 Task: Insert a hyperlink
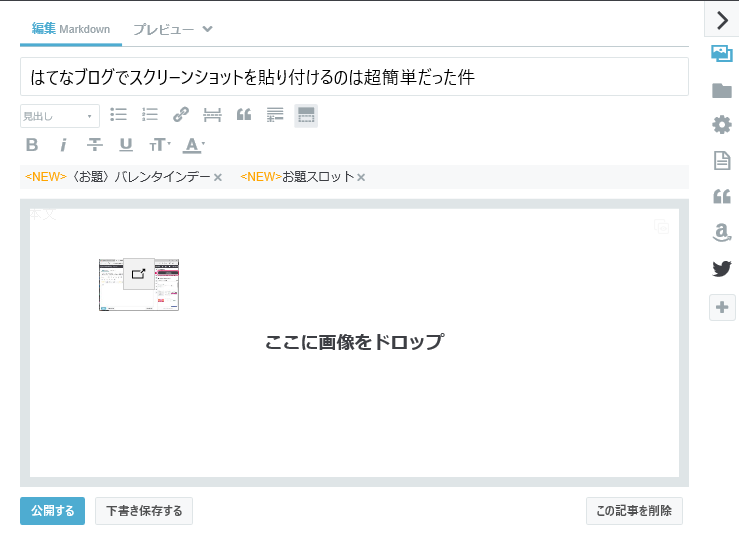(181, 115)
